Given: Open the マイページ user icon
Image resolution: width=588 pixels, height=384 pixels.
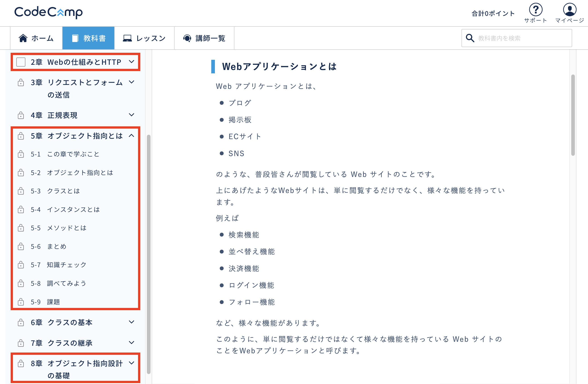Looking at the screenshot, I should coord(570,10).
